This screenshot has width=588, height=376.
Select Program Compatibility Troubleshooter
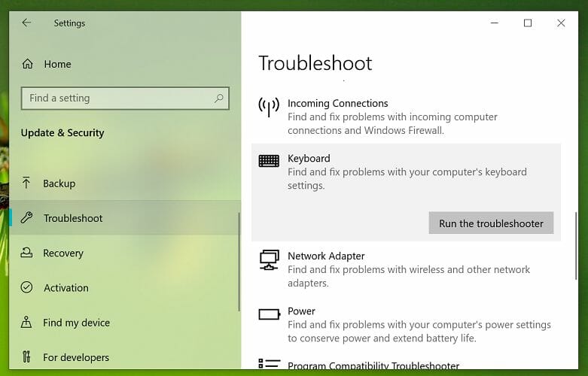coord(406,364)
